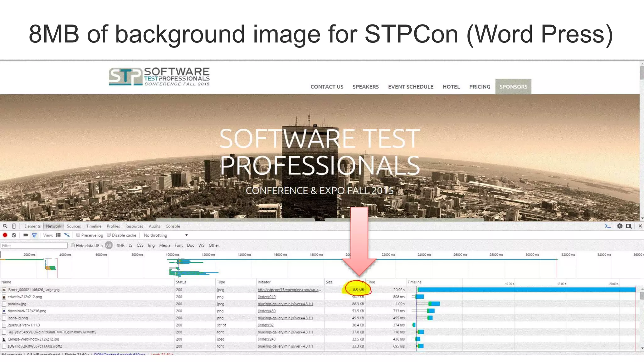The height and width of the screenshot is (362, 644).
Task: Filter requests by XHR
Action: click(120, 245)
